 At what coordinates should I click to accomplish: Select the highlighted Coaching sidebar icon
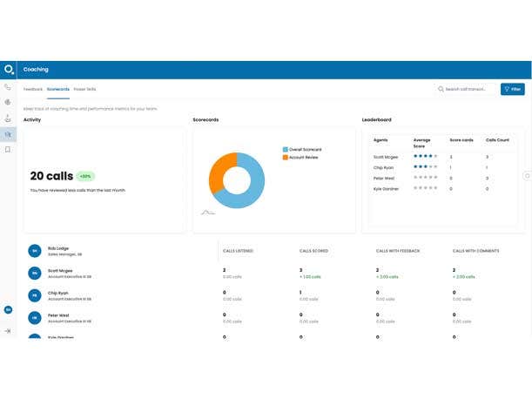pyautogui.click(x=8, y=134)
